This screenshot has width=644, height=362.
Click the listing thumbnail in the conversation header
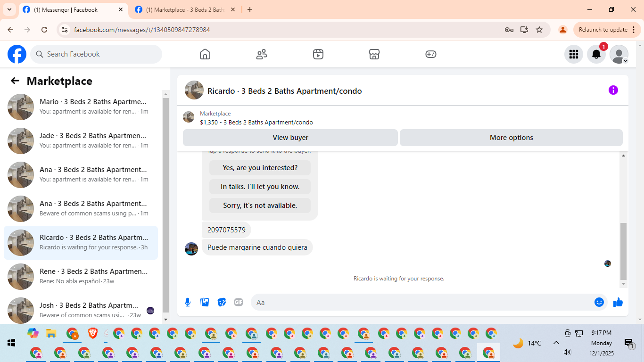pyautogui.click(x=194, y=90)
